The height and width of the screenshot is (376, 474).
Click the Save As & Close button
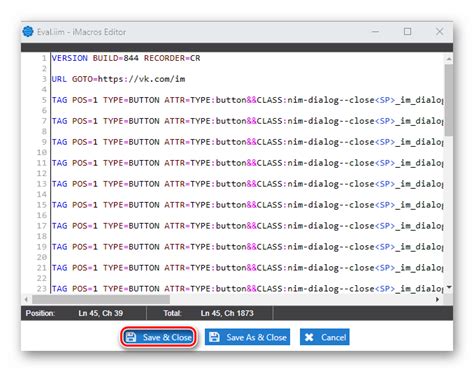tap(247, 337)
